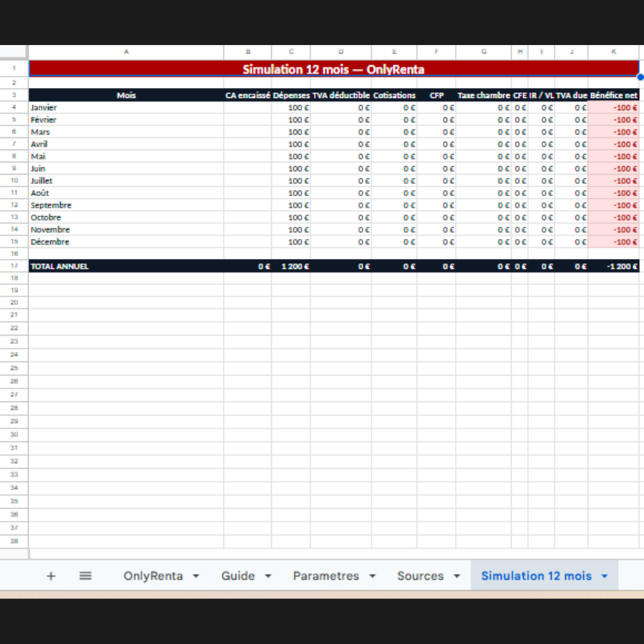Select column K header
The image size is (644, 644).
click(614, 52)
